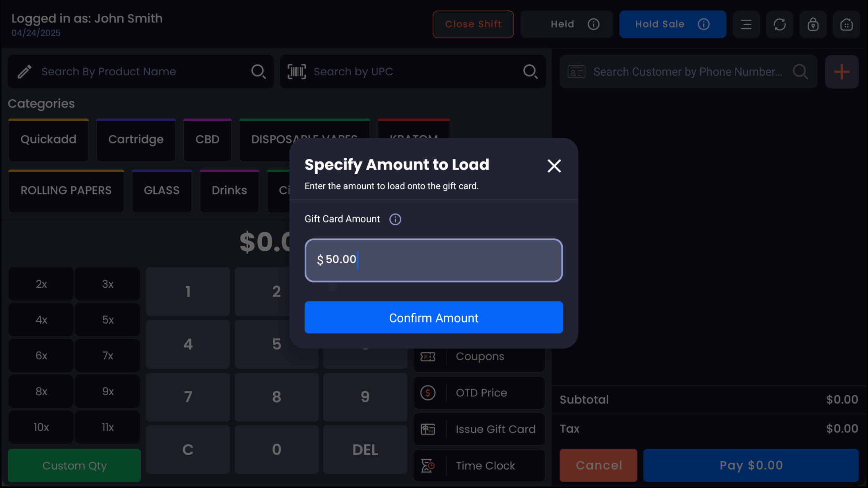Screen dimensions: 868x488
Task: Click the red Cancel button
Action: click(598, 465)
